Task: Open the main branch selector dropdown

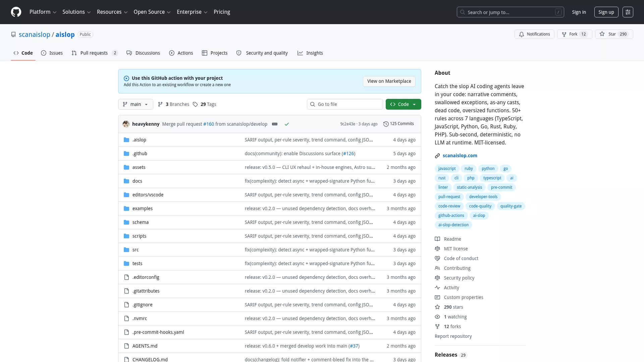Action: (x=136, y=104)
